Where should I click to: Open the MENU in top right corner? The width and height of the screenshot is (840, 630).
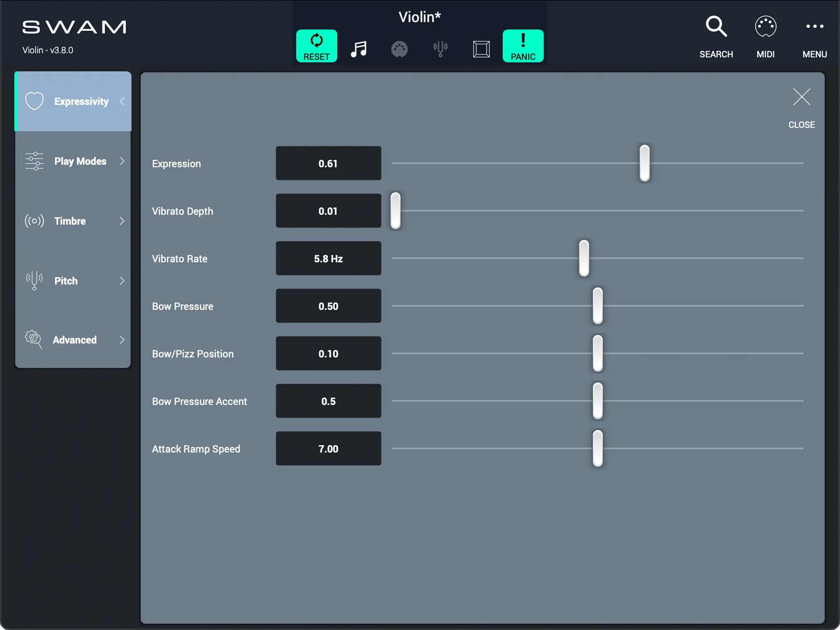(815, 26)
